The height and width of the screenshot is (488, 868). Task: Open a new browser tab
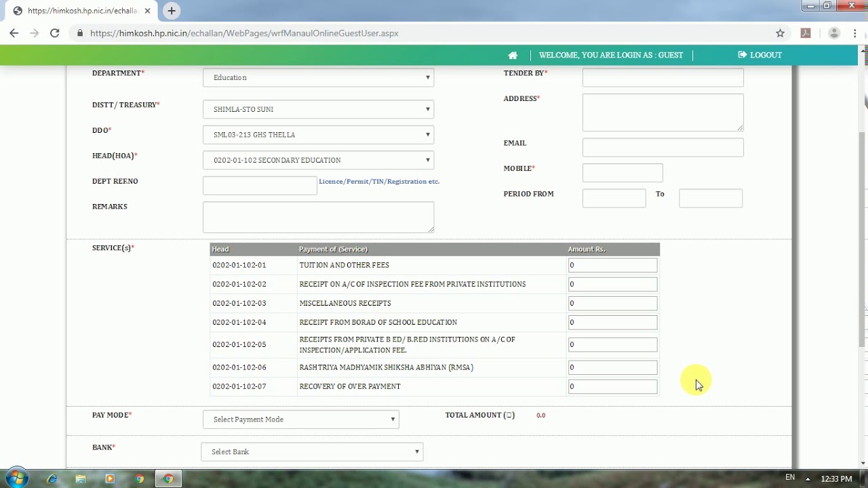[x=172, y=11]
